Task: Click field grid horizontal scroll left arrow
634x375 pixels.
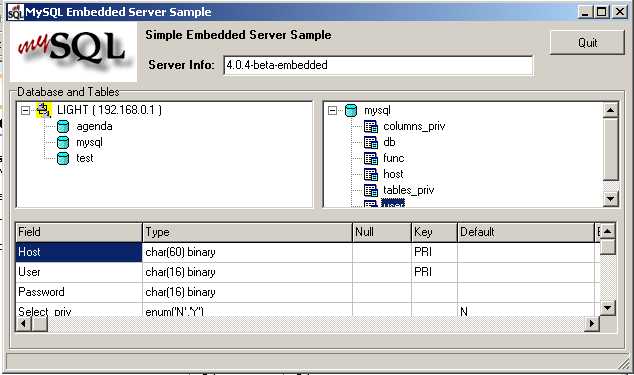Action: pyautogui.click(x=24, y=324)
